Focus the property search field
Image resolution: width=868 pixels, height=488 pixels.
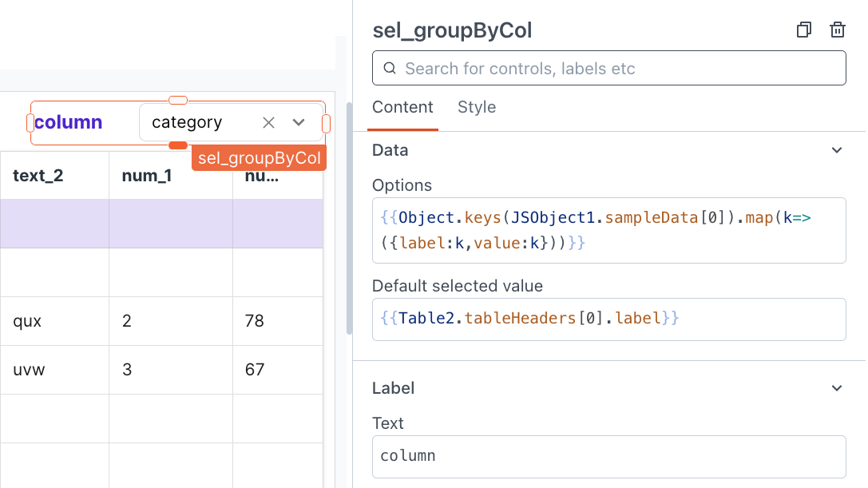pos(615,69)
